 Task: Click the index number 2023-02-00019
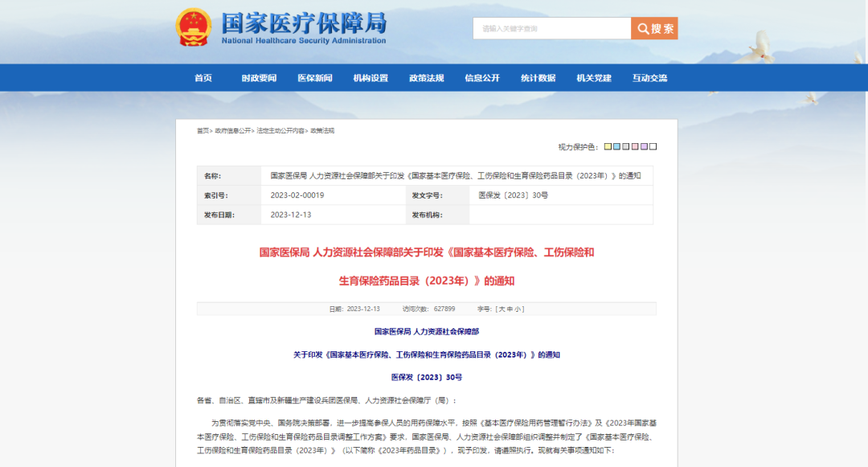[297, 195]
